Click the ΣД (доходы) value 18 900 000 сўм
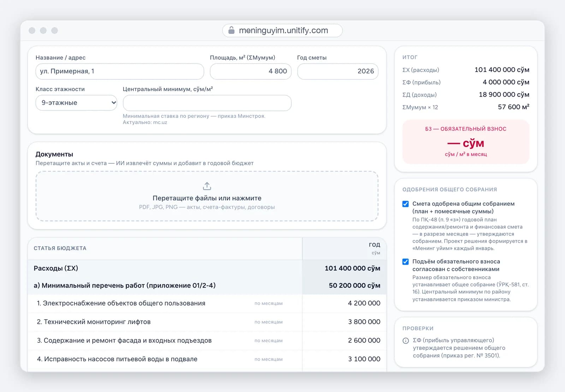 click(x=504, y=95)
